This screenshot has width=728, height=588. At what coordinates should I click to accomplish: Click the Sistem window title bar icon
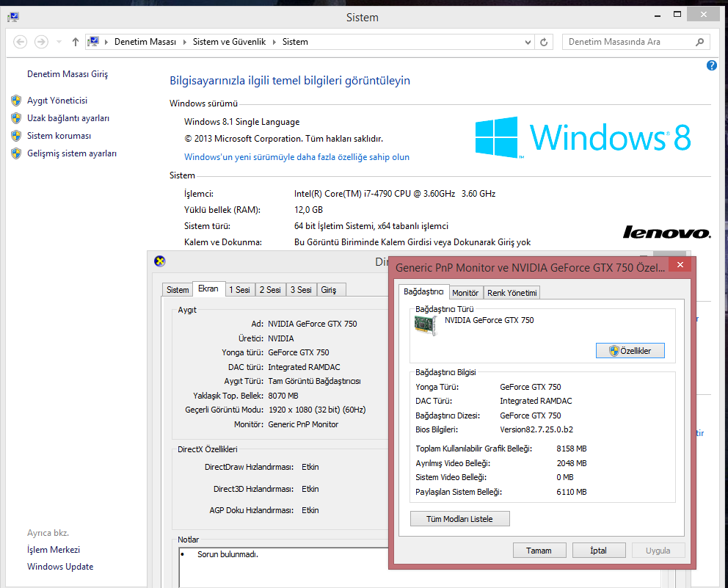tap(13, 17)
